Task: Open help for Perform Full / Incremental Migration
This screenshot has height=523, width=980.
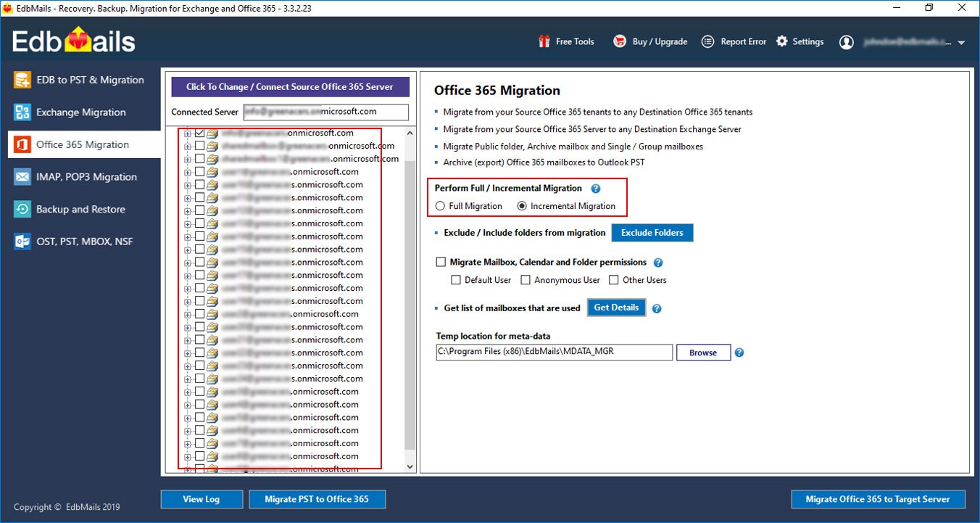Action: pyautogui.click(x=596, y=189)
